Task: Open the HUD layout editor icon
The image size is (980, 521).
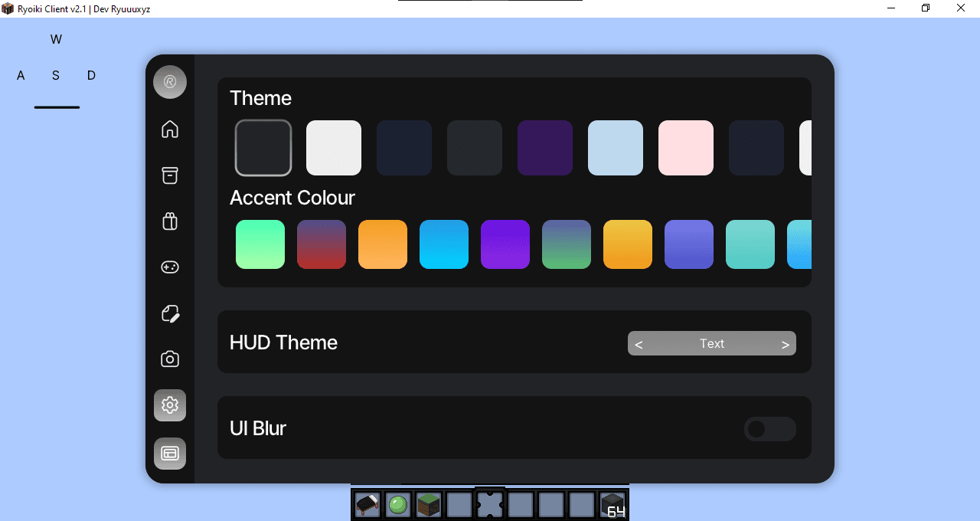Action: click(x=170, y=454)
